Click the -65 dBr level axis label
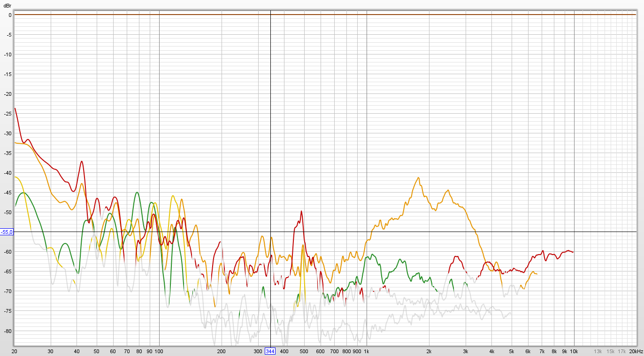 tap(7, 271)
